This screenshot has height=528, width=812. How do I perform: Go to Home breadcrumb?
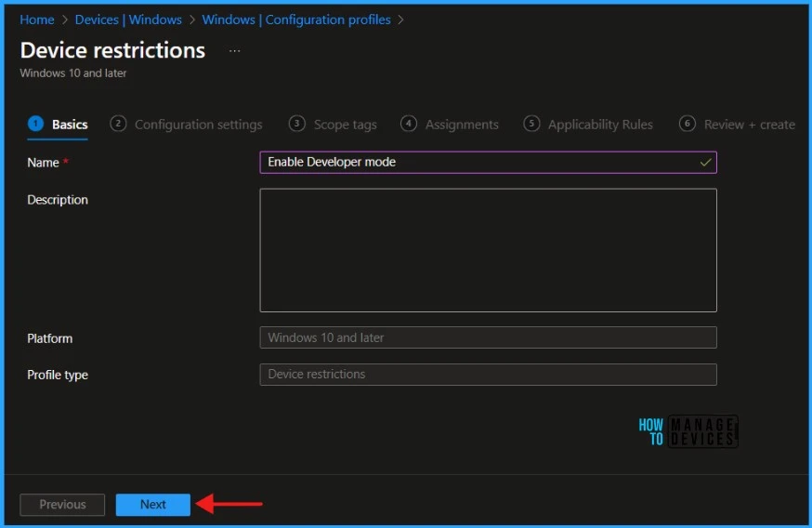37,20
